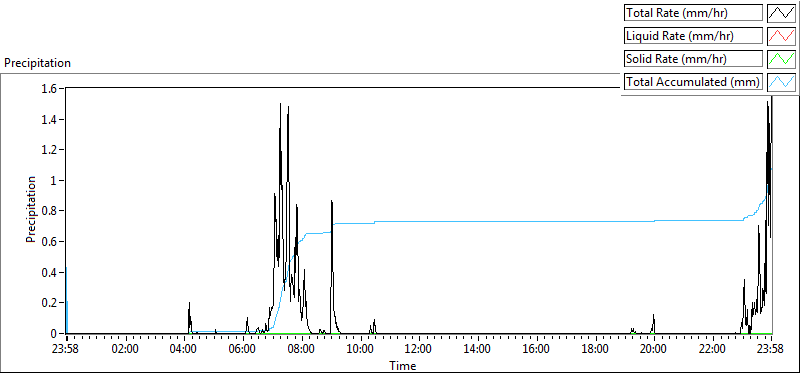
Task: Select the Total Accumulated (mm) legend label
Action: coord(692,82)
